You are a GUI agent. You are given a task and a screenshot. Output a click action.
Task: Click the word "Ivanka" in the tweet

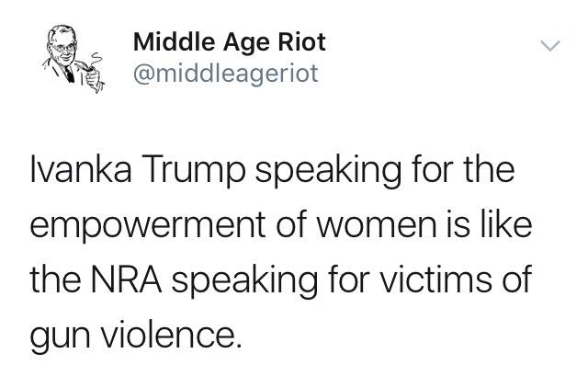[81, 169]
